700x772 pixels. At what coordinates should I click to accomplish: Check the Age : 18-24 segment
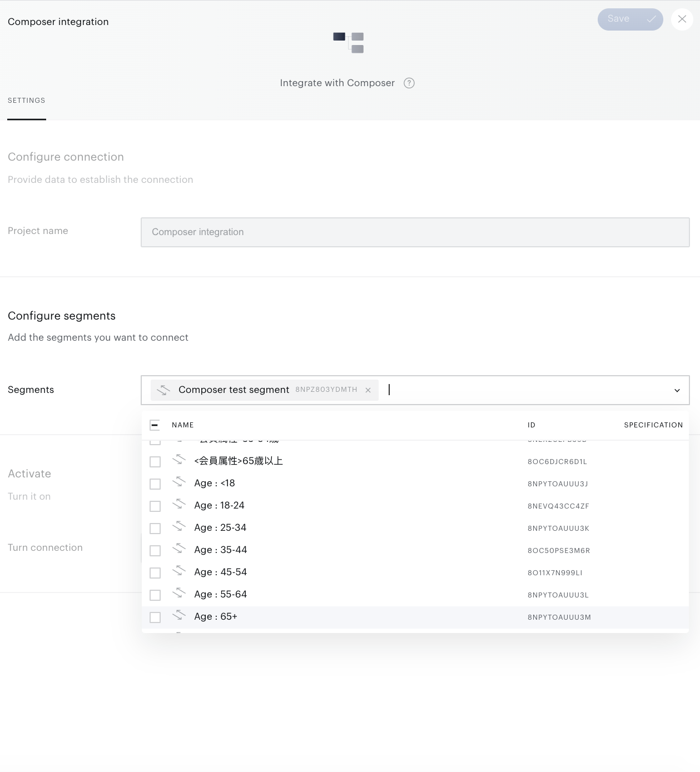155,506
